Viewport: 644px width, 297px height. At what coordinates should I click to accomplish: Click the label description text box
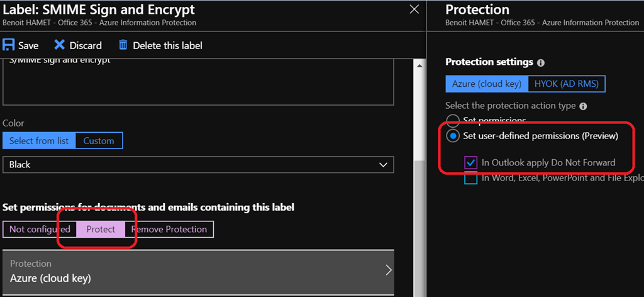coord(198,82)
